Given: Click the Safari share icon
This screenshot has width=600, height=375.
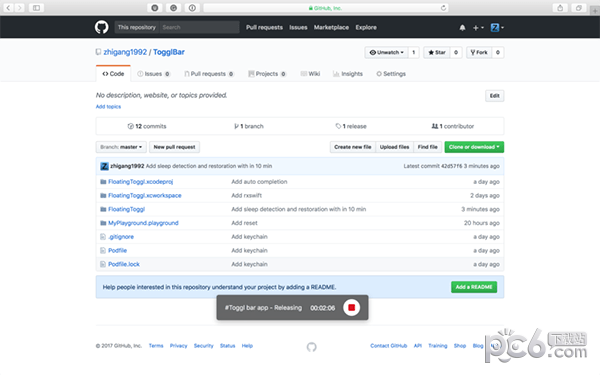Looking at the screenshot, I should click(x=560, y=8).
